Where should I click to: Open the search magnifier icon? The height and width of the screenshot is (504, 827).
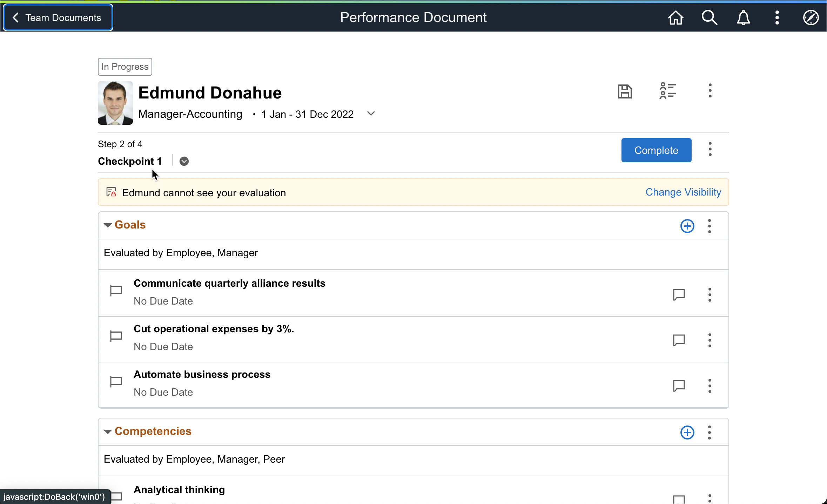[x=709, y=18]
